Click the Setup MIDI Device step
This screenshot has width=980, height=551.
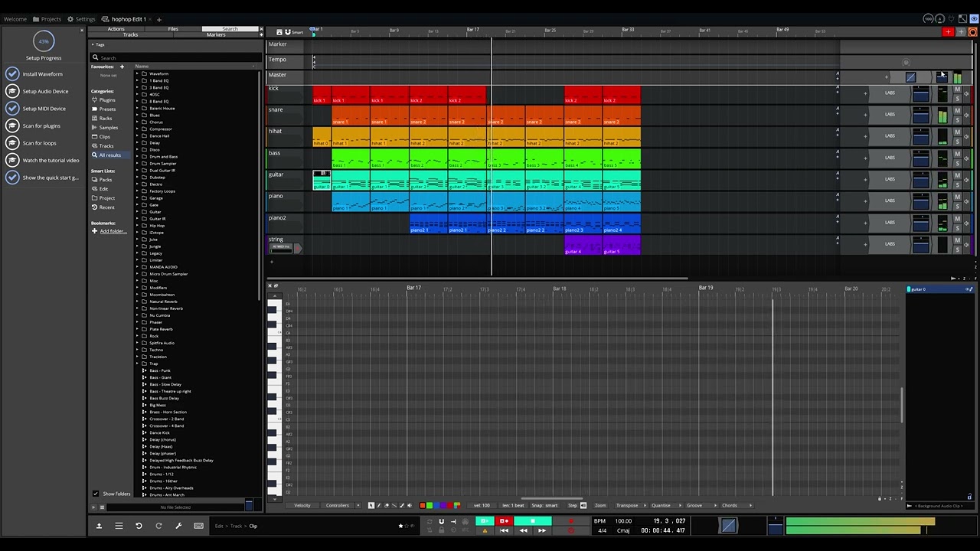[x=44, y=109]
